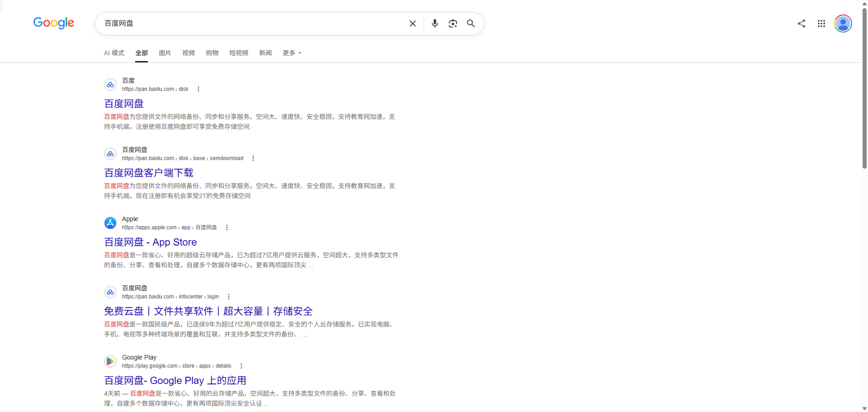Click the play.google.com breadcrumb URL
Screen dimensions: 868x412
[x=177, y=366]
